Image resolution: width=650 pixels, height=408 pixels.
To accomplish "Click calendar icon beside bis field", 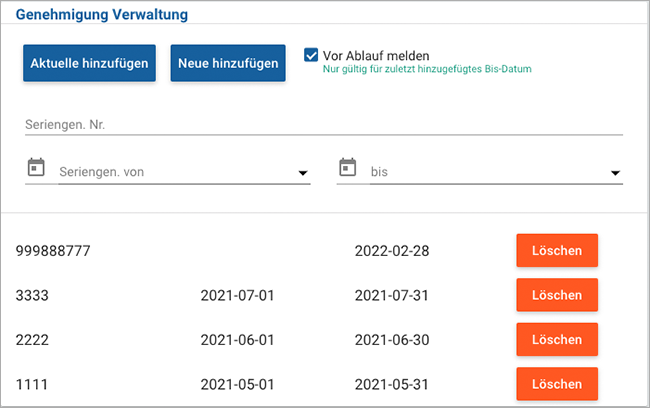I will point(347,168).
